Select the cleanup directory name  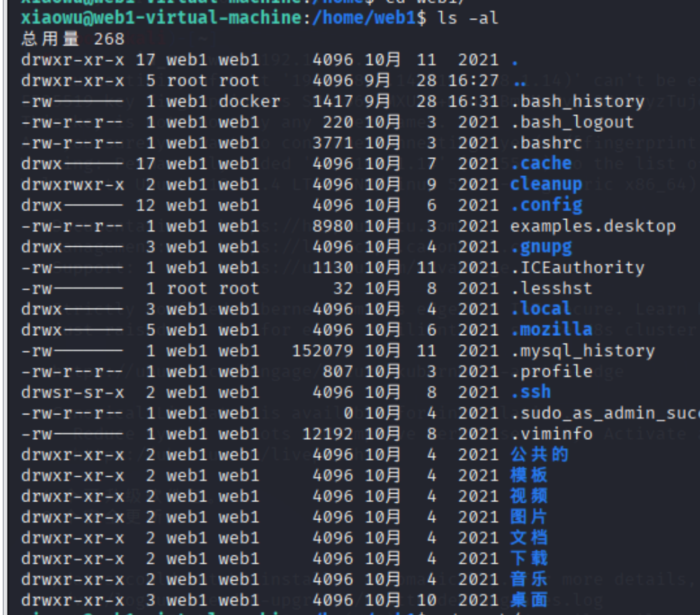546,184
